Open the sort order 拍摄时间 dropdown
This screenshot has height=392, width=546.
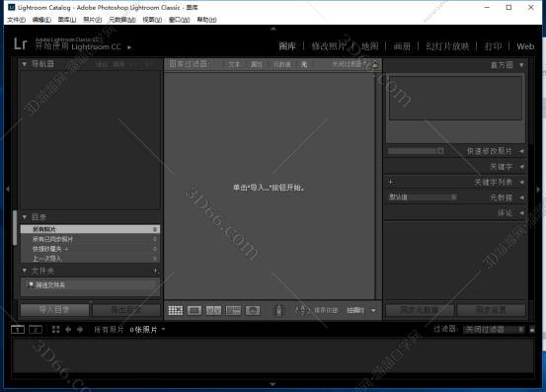point(355,310)
